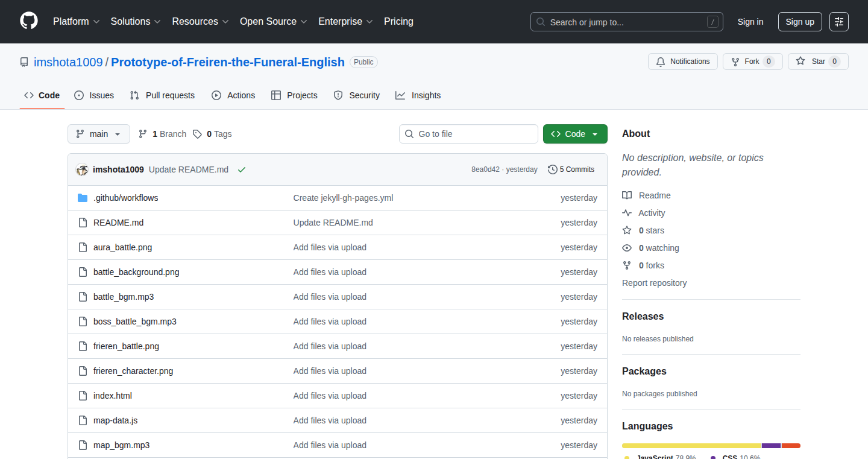Screen dimensions: 868x459
Task: Open boss_battle_bgm.mp3 file
Action: pos(135,321)
